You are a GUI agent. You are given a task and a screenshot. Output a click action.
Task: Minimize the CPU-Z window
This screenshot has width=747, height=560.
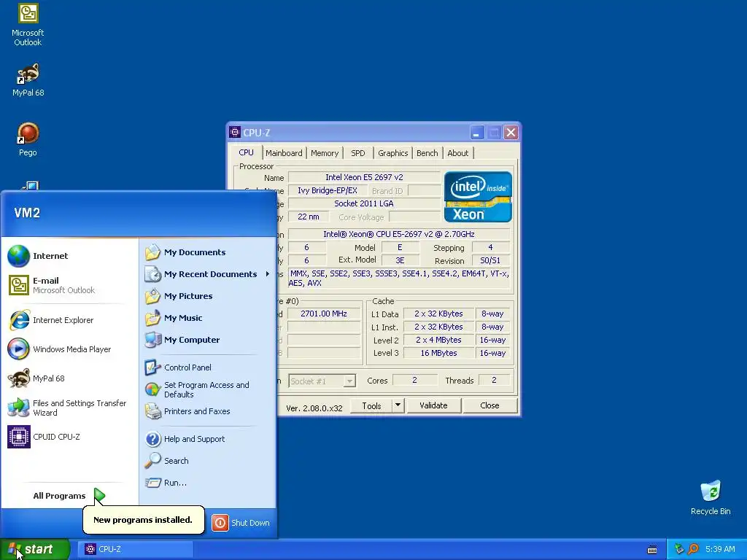(x=477, y=133)
